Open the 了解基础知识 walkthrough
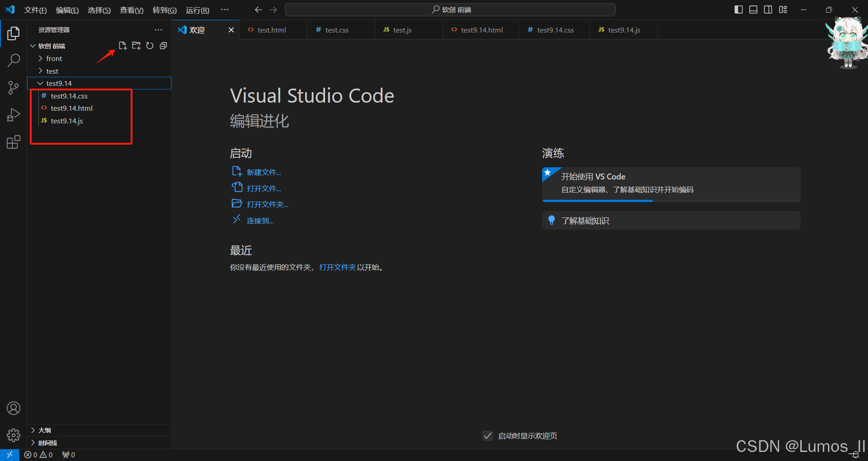The width and height of the screenshot is (868, 461). [671, 221]
